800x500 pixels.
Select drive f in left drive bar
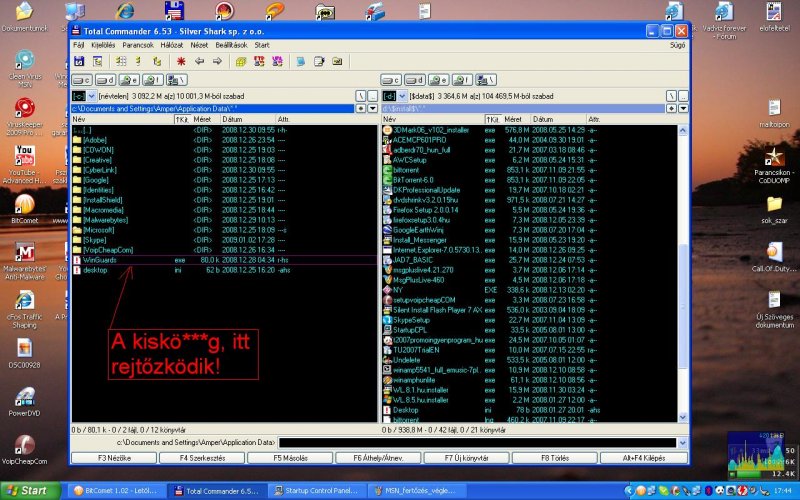tap(153, 80)
